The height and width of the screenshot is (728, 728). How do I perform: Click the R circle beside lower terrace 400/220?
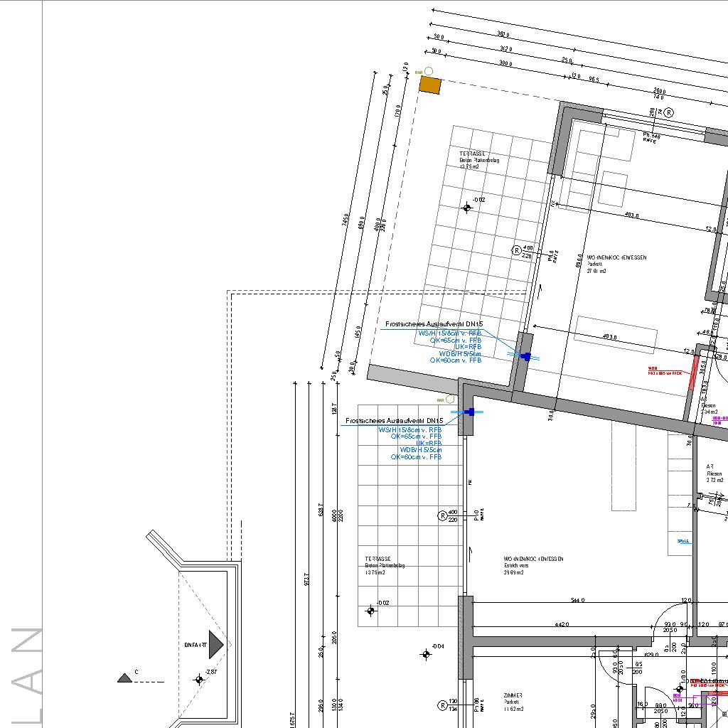pyautogui.click(x=443, y=515)
